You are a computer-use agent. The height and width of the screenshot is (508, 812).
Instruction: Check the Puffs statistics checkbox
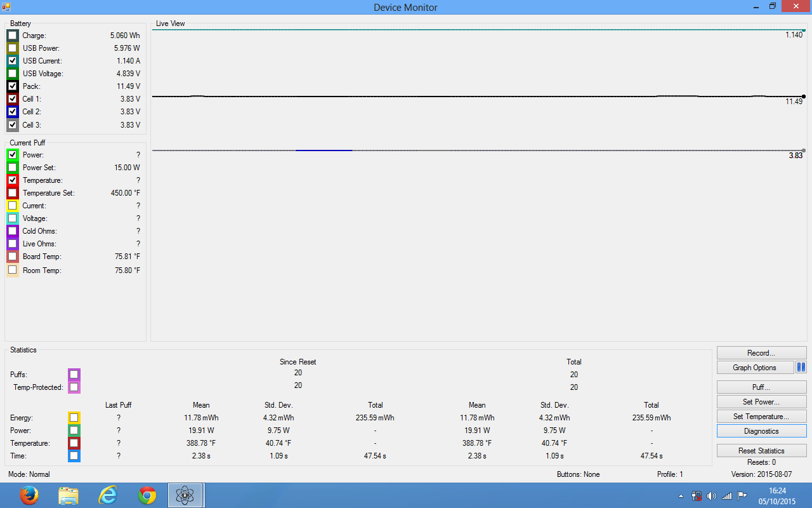[74, 374]
